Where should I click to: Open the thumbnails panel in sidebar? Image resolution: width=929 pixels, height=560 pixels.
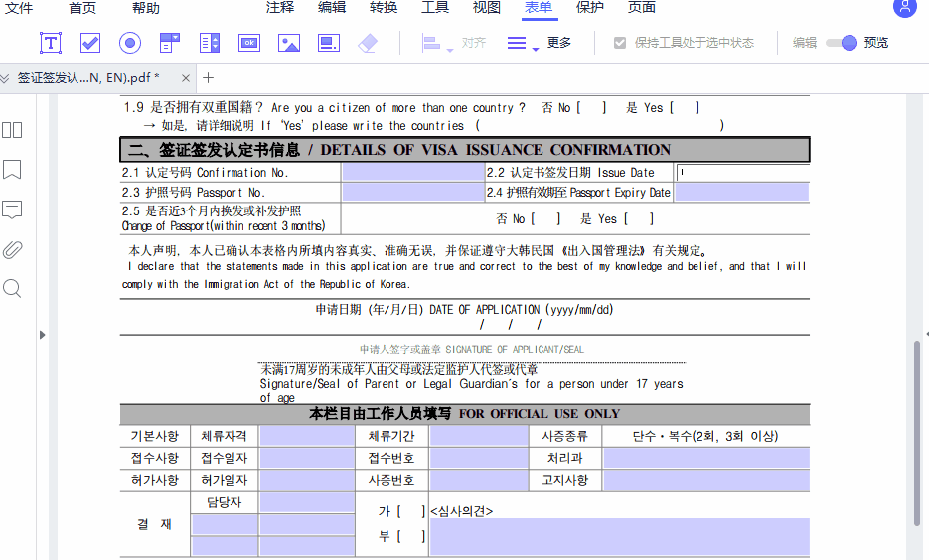(12, 130)
